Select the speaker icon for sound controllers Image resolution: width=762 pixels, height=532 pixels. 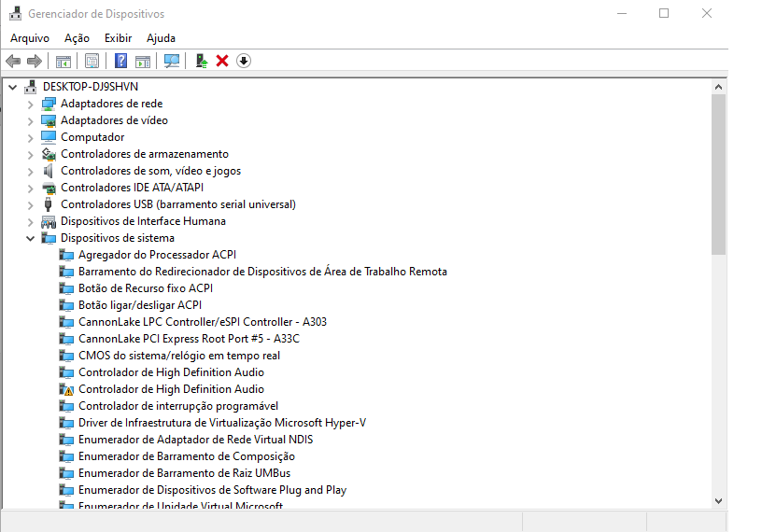(x=49, y=171)
